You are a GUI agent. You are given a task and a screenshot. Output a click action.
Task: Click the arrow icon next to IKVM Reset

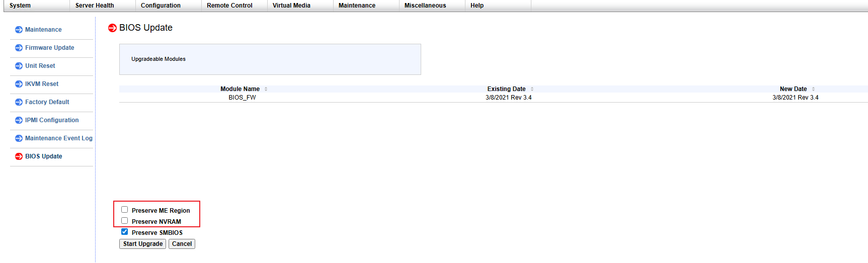19,84
